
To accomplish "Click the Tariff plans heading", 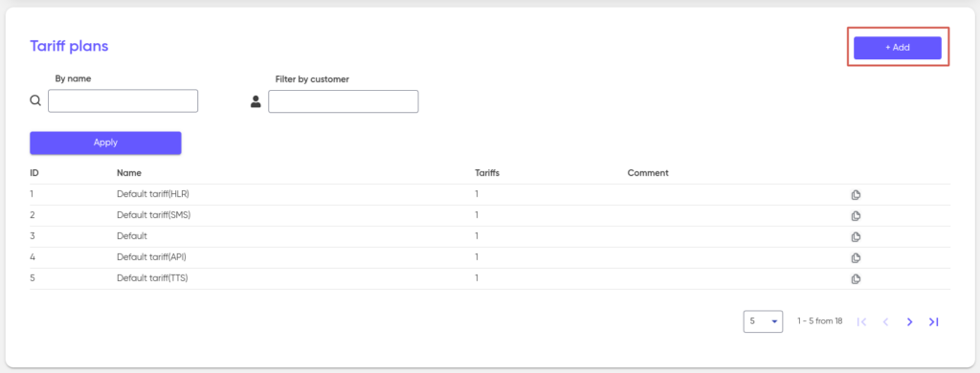I will click(x=69, y=46).
